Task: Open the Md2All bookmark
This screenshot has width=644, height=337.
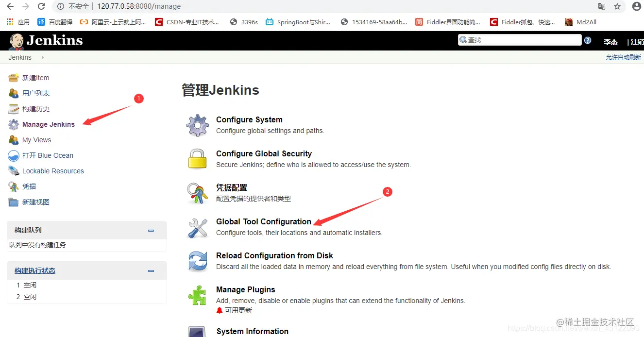Action: [x=580, y=22]
